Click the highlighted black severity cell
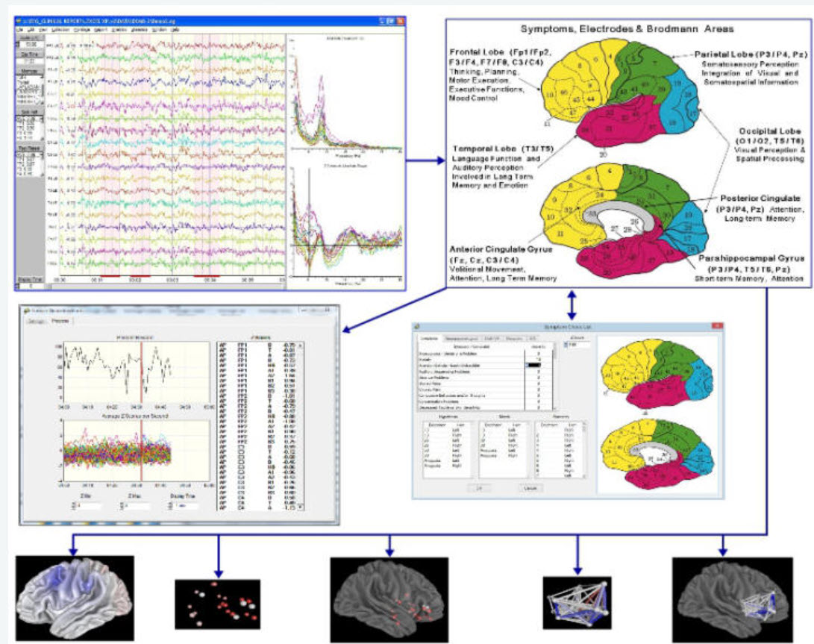814x644 pixels. point(533,365)
